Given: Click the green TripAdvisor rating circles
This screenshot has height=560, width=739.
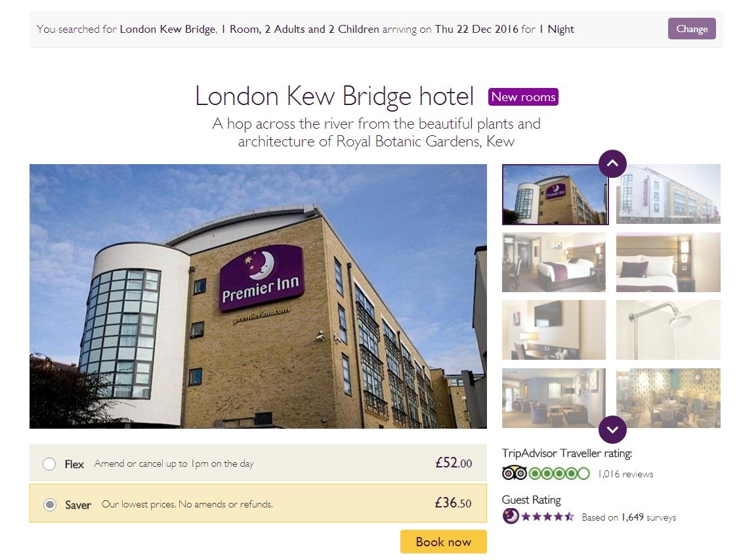Looking at the screenshot, I should [x=559, y=473].
